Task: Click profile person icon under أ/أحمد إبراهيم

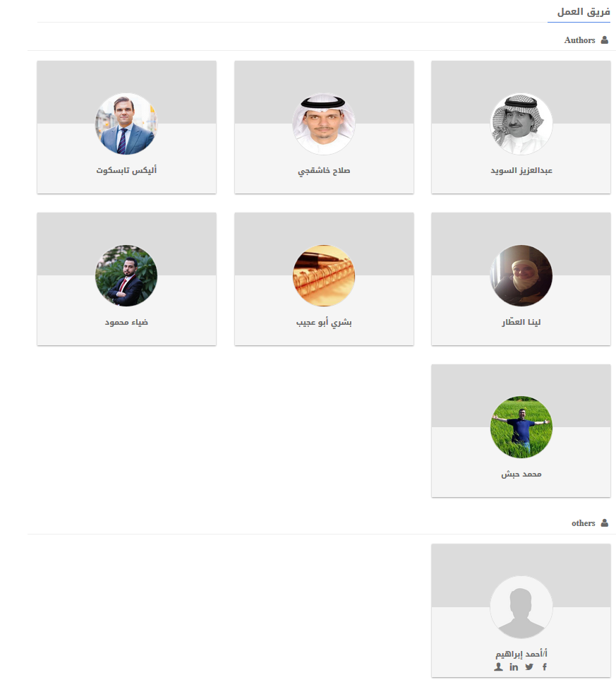Action: (498, 667)
